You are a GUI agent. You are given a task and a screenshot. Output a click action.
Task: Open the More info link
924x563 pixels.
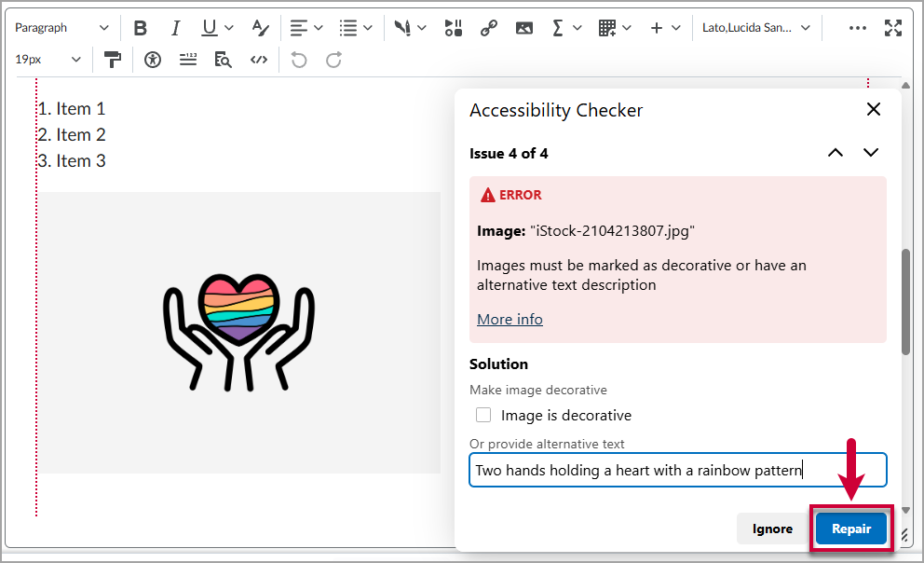(x=510, y=319)
